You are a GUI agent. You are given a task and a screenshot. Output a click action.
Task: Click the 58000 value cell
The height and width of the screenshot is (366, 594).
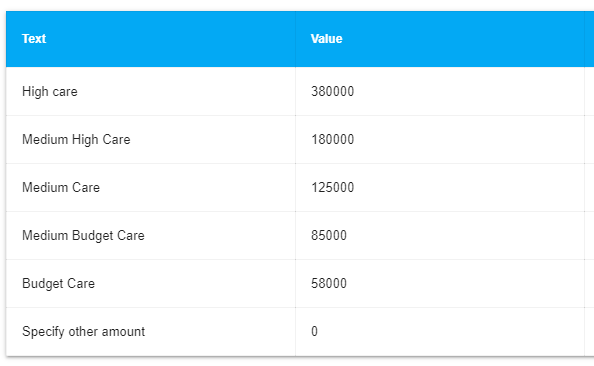coord(329,283)
